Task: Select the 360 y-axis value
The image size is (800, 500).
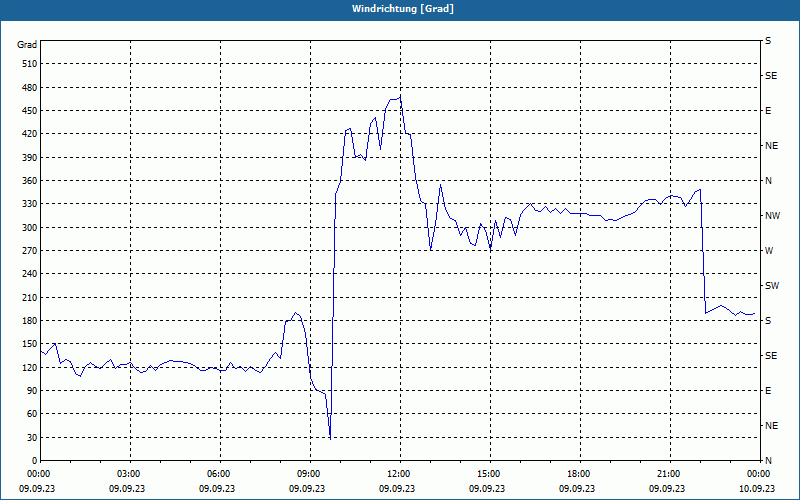Action: pos(30,181)
